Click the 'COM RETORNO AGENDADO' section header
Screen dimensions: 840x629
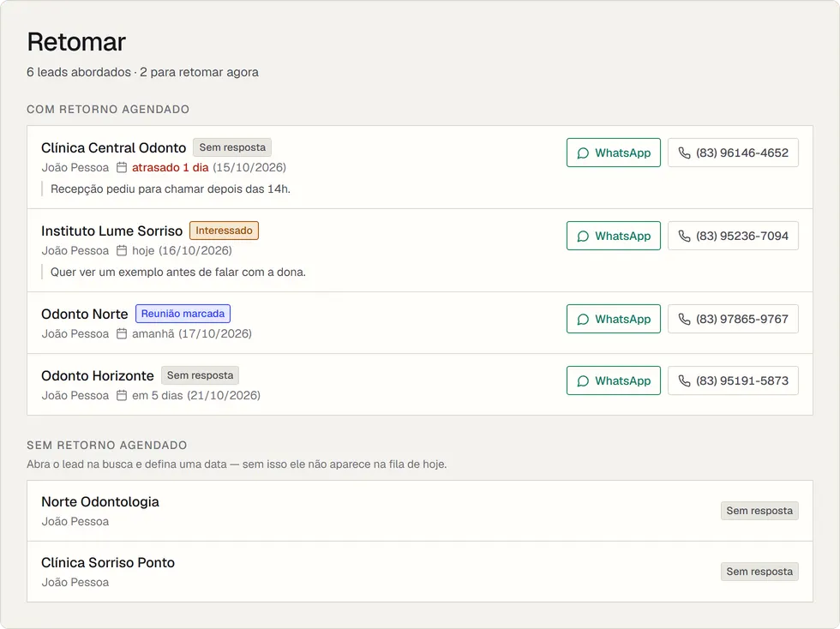point(108,110)
